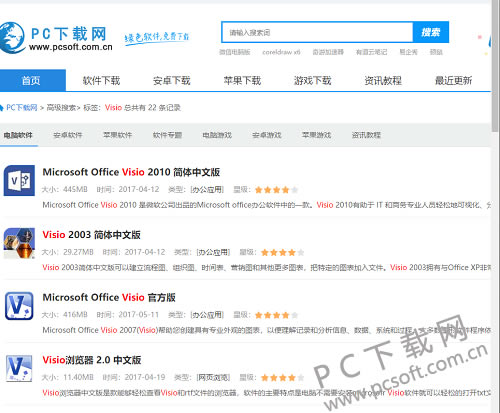The height and width of the screenshot is (413, 500).
Task: Click the red Visio tag in breadcrumb
Action: (113, 107)
